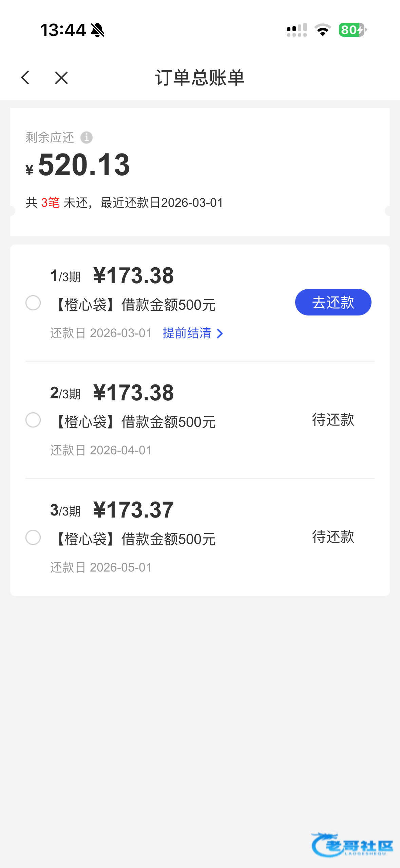Tap the Wi-Fi status icon
The image size is (400, 868).
(323, 30)
